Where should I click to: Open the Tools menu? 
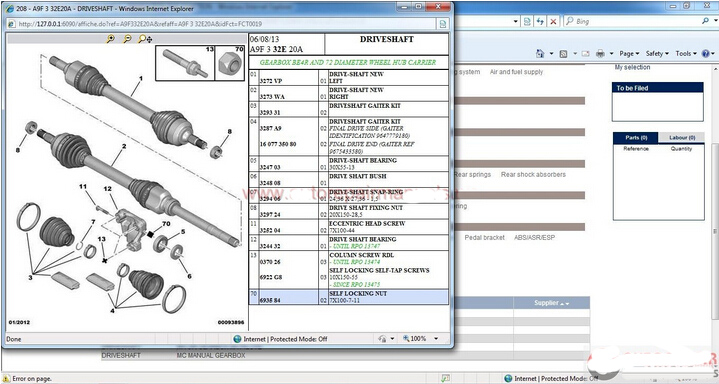pyautogui.click(x=686, y=54)
